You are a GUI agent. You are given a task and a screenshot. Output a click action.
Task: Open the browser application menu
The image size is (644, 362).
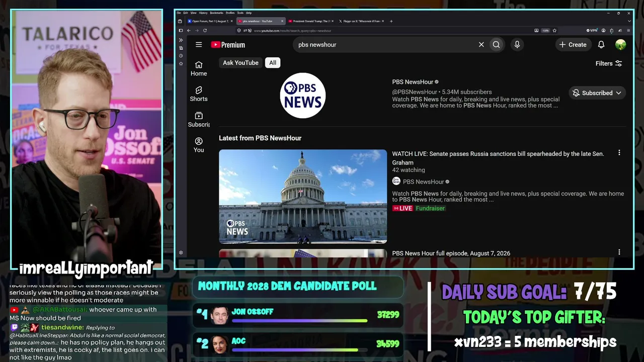click(x=627, y=31)
